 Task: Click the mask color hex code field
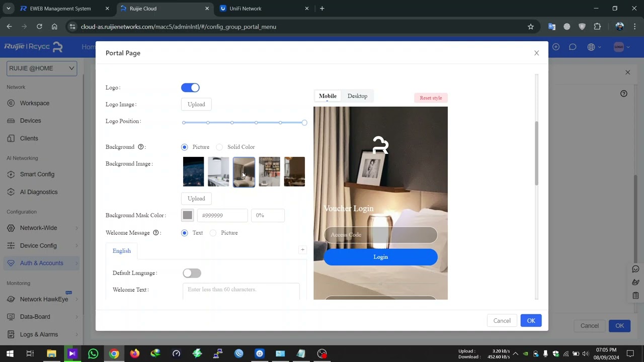click(222, 215)
